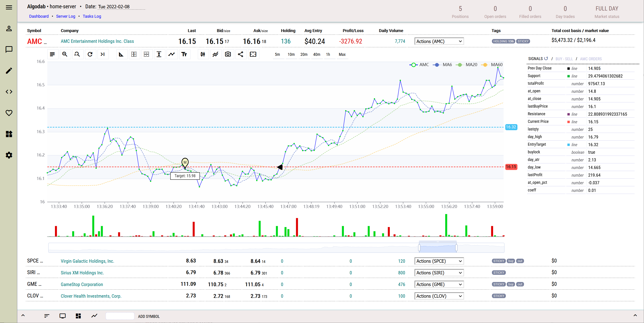Image resolution: width=644 pixels, height=323 pixels.
Task: Open the Server Log link
Action: [x=65, y=16]
